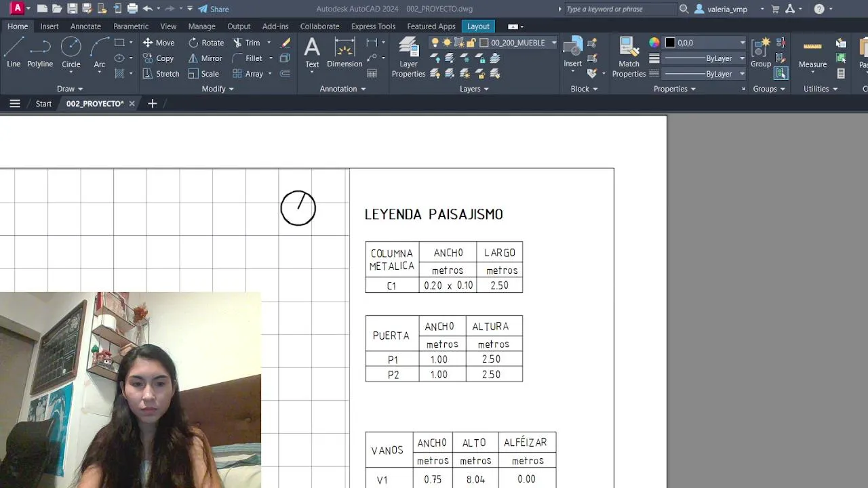Toggle layer freeze sun icon for 00_200_MUEBLE
This screenshot has width=868, height=488.
pos(447,42)
